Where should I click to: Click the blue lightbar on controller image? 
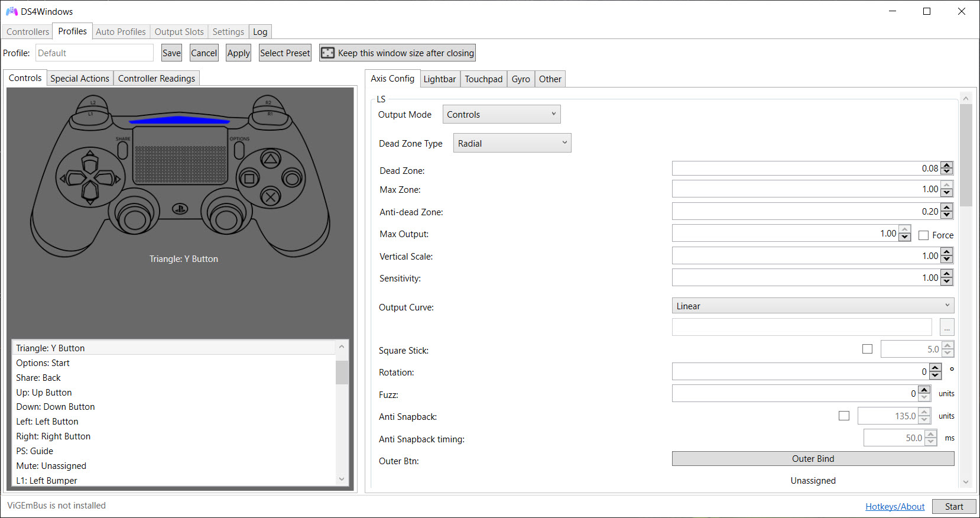(180, 121)
